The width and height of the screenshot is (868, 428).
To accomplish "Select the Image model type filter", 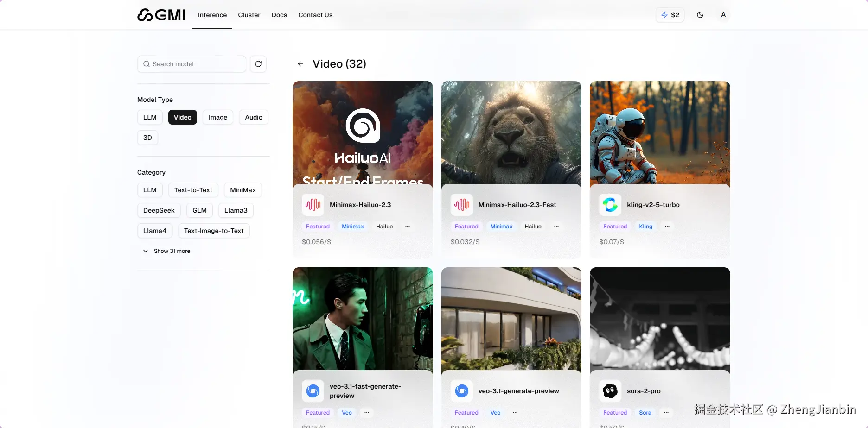I will pyautogui.click(x=218, y=117).
